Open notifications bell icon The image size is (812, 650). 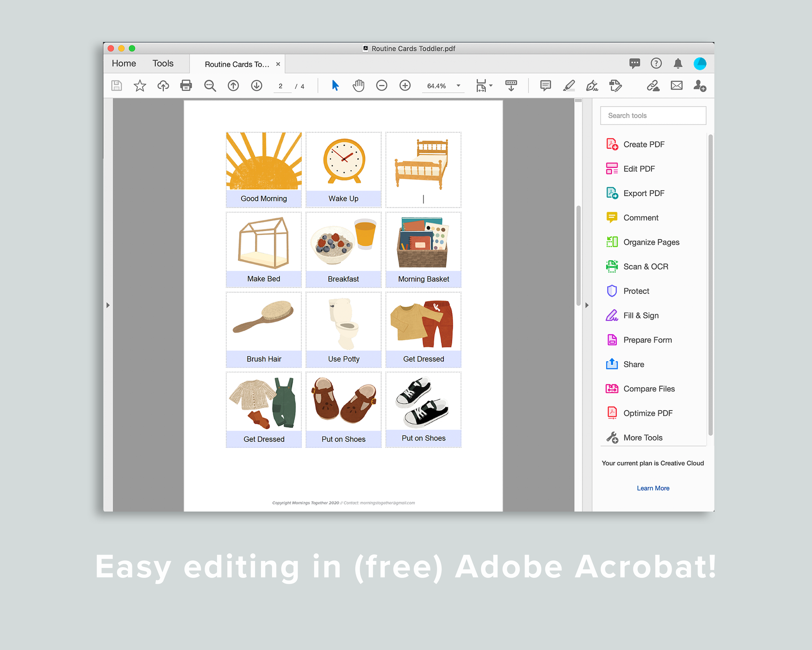pos(678,63)
